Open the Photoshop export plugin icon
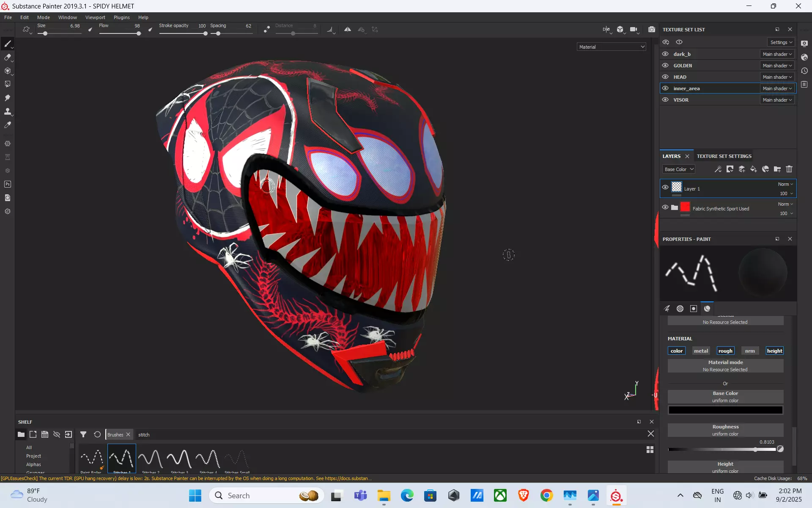Screen dimensions: 812x508 coord(8,184)
